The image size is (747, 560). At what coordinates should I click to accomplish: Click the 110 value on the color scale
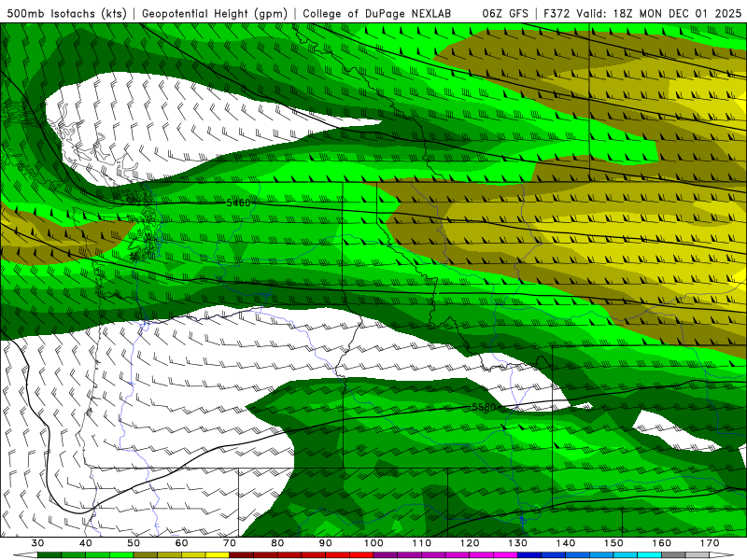pos(422,543)
